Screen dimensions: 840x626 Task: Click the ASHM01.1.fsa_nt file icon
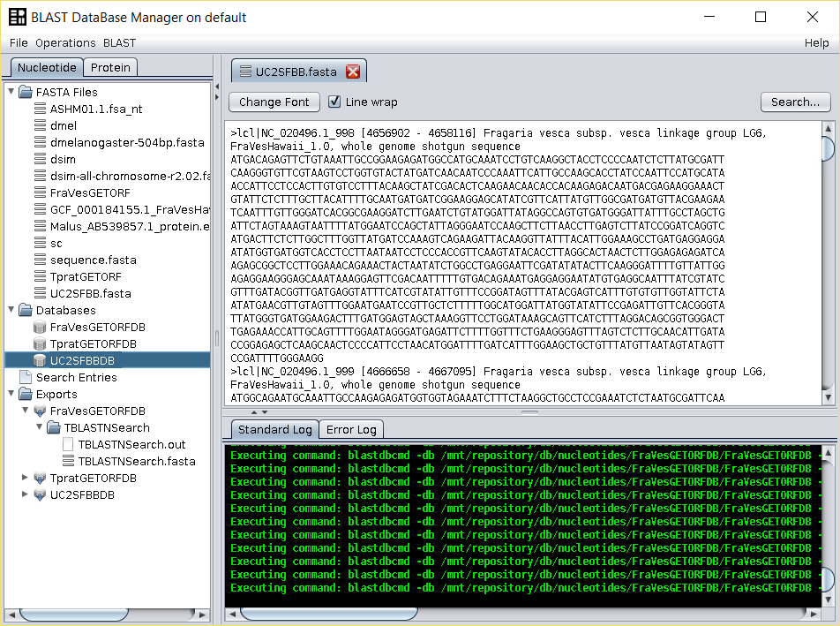pos(40,109)
